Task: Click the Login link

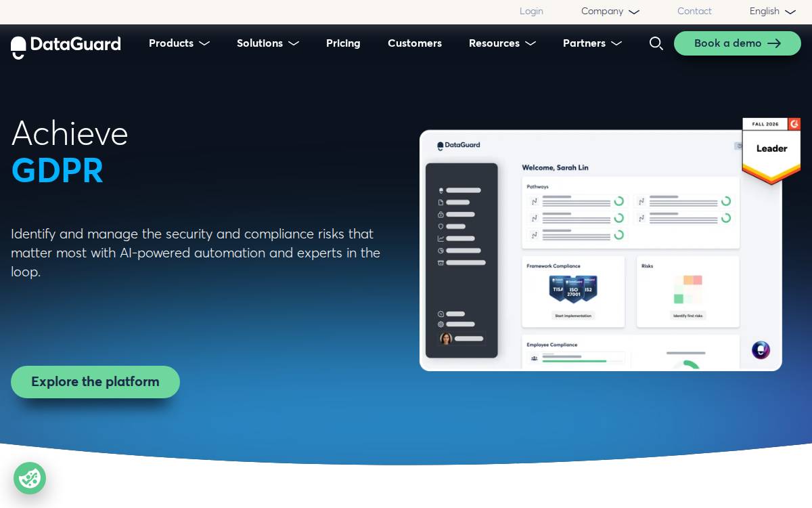Action: 531,12
